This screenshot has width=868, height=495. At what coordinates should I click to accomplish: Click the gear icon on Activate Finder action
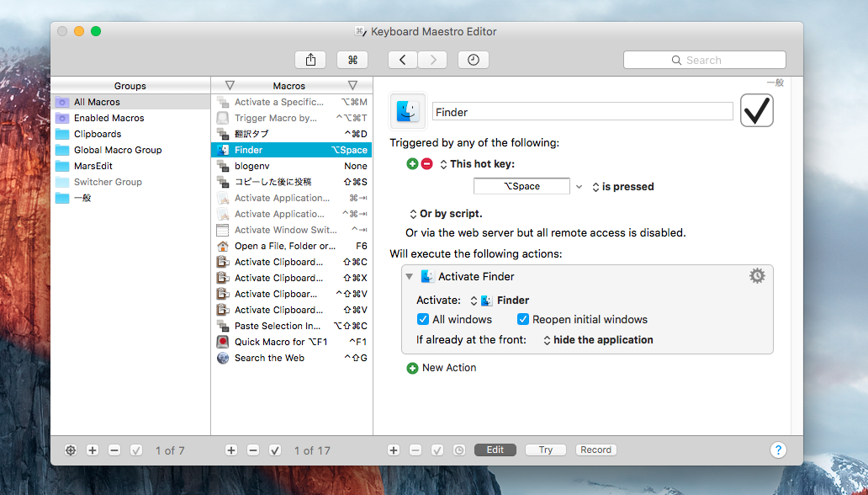[757, 276]
